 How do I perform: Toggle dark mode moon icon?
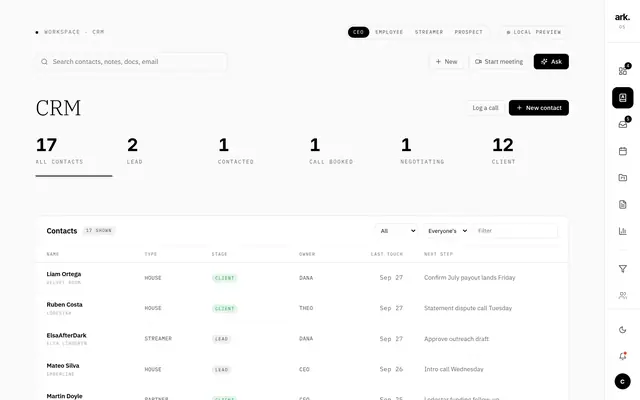click(x=622, y=330)
